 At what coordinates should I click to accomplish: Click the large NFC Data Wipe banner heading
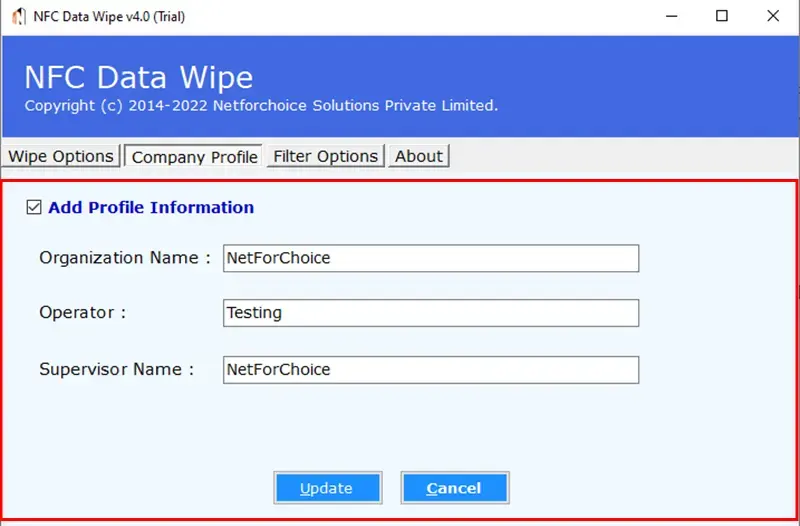pos(139,77)
